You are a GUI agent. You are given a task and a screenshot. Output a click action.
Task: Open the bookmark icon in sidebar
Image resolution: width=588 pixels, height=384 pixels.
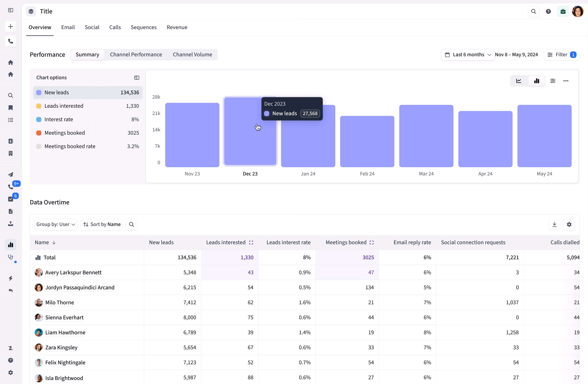(x=11, y=108)
